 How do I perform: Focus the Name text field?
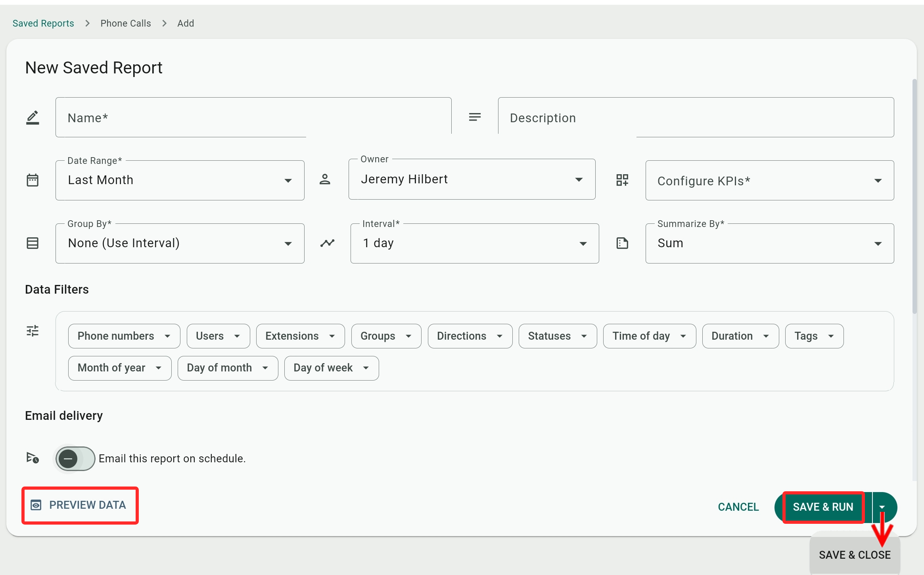click(253, 118)
